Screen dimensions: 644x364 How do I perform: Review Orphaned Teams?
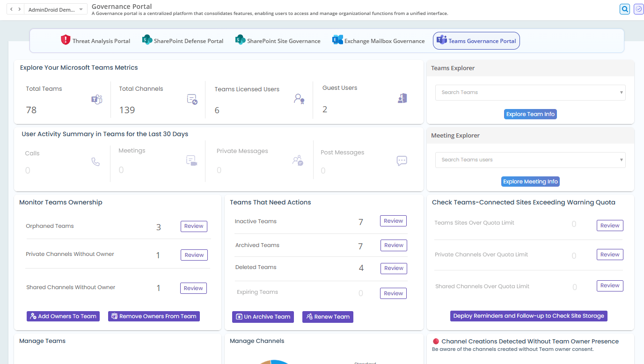click(194, 226)
